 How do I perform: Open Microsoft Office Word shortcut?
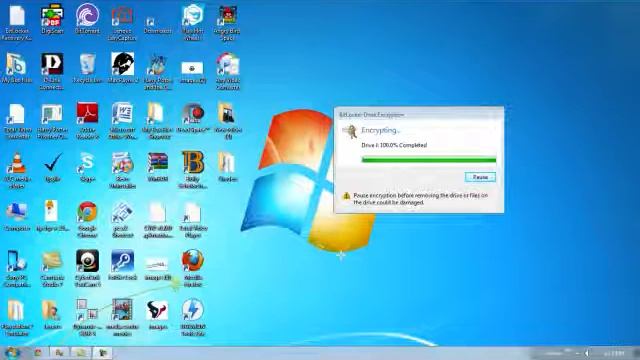tap(122, 120)
